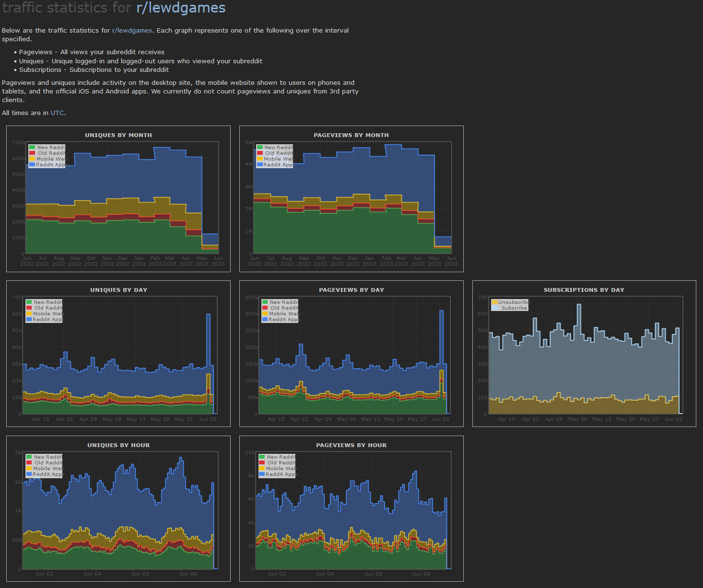Click Old Reddit legend entry in Pageviews by Hour
The width and height of the screenshot is (703, 588).
281,463
